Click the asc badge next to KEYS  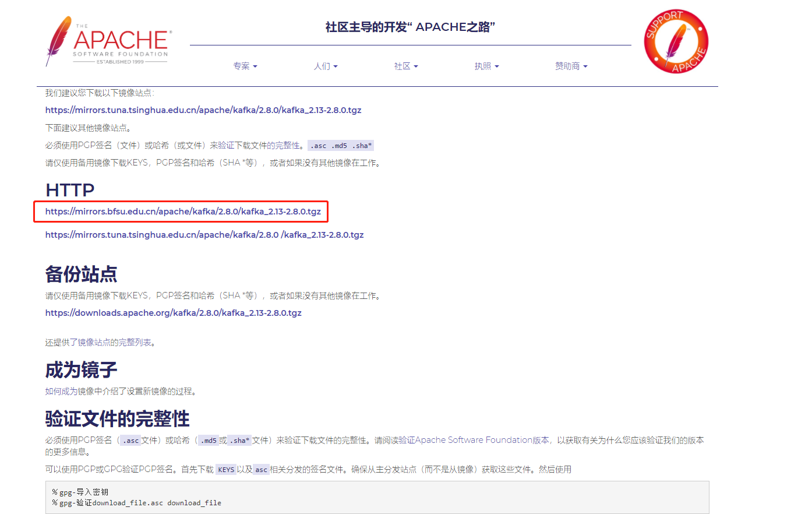click(x=260, y=469)
